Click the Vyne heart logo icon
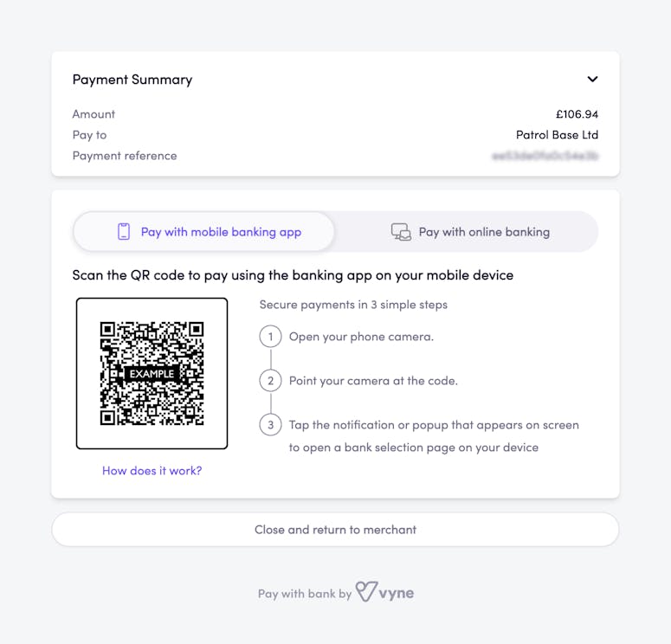This screenshot has width=671, height=644. (x=366, y=592)
